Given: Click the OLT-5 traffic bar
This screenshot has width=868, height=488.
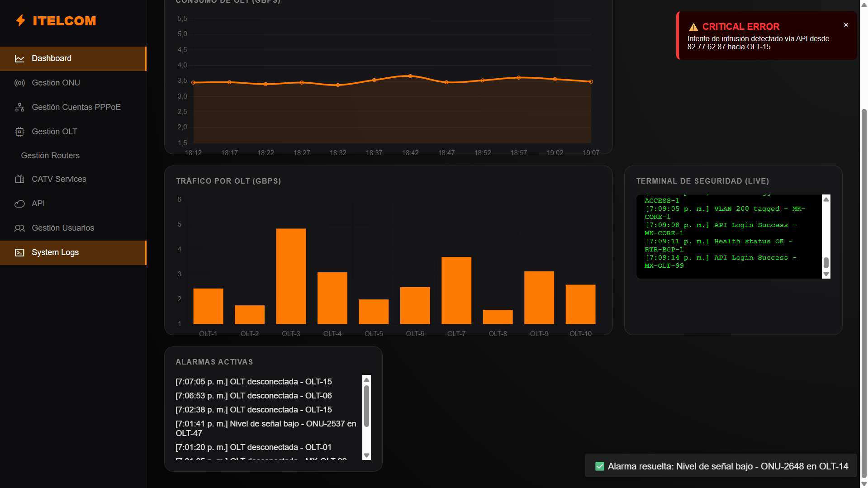Looking at the screenshot, I should pyautogui.click(x=374, y=312).
